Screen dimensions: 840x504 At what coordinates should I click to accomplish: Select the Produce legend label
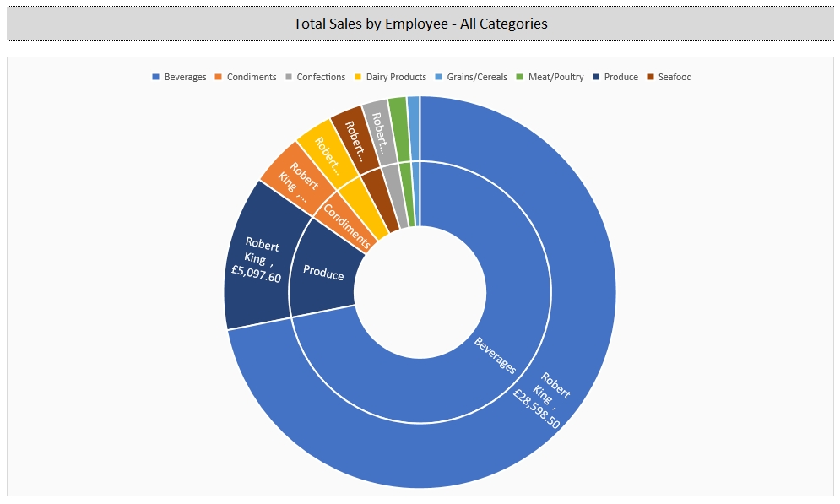[x=621, y=77]
